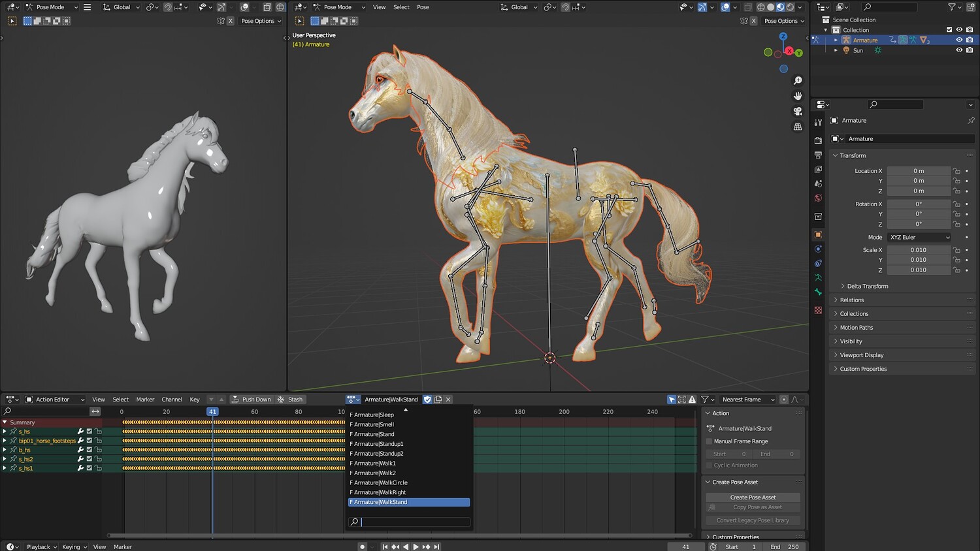Switch perspective/orthographic grid icon
980x551 pixels.
pyautogui.click(x=798, y=127)
